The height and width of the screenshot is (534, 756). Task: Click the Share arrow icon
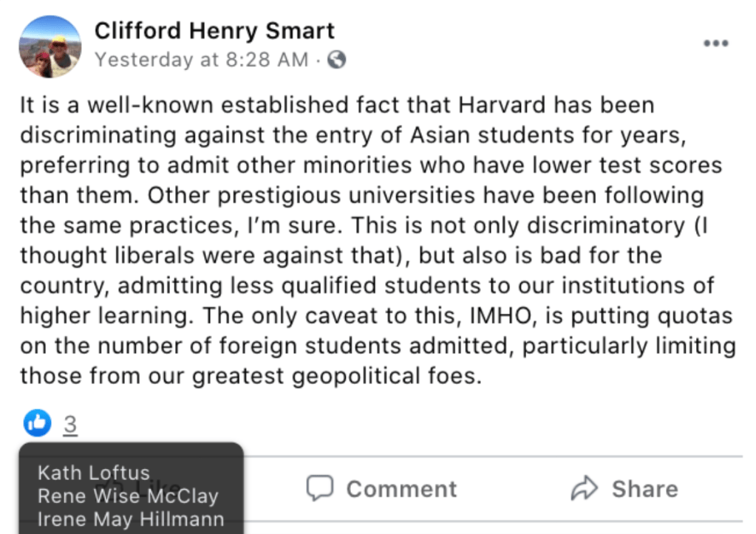click(584, 488)
